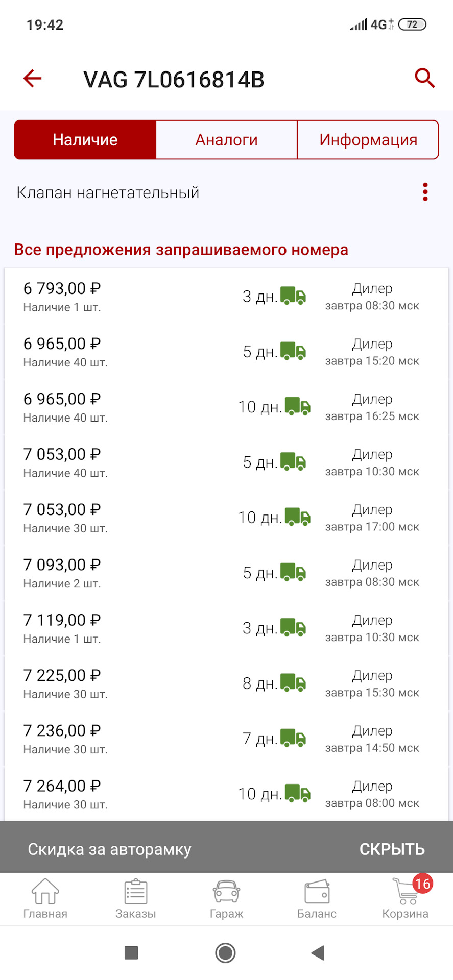Select the 7 225,00 ₽ eight-day offer
Image resolution: width=453 pixels, height=980 pixels.
[x=62, y=676]
